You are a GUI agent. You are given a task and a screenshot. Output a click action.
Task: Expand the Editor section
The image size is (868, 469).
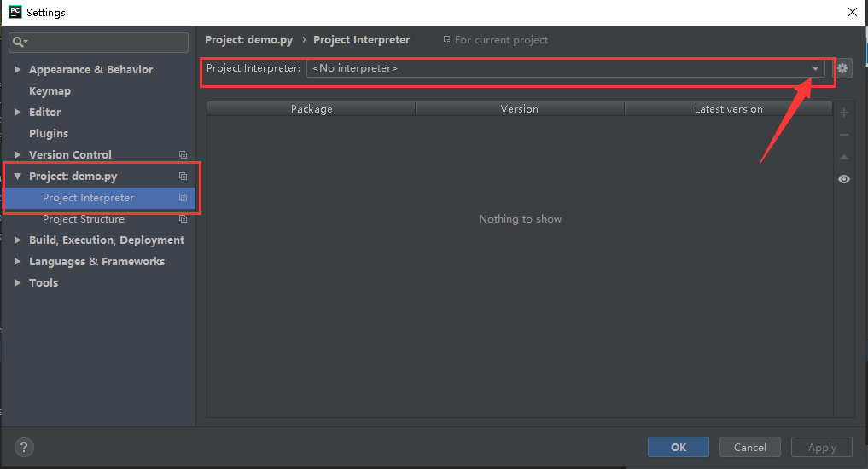click(x=17, y=112)
